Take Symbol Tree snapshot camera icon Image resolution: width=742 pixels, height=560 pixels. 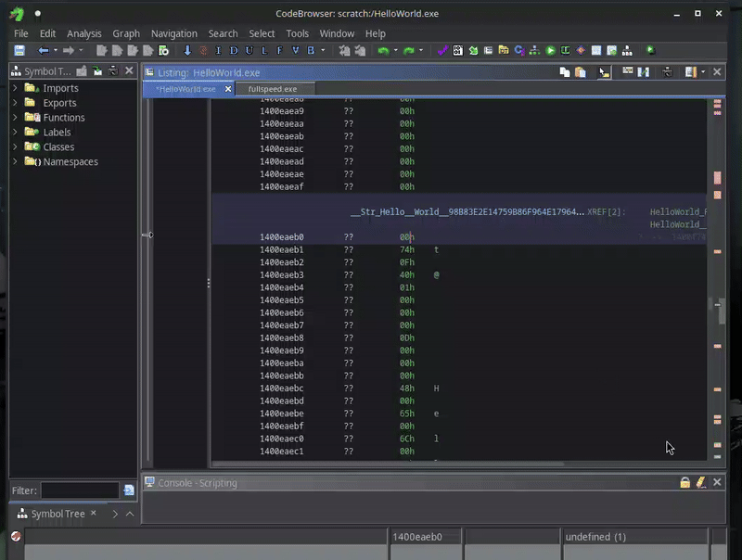click(x=113, y=71)
